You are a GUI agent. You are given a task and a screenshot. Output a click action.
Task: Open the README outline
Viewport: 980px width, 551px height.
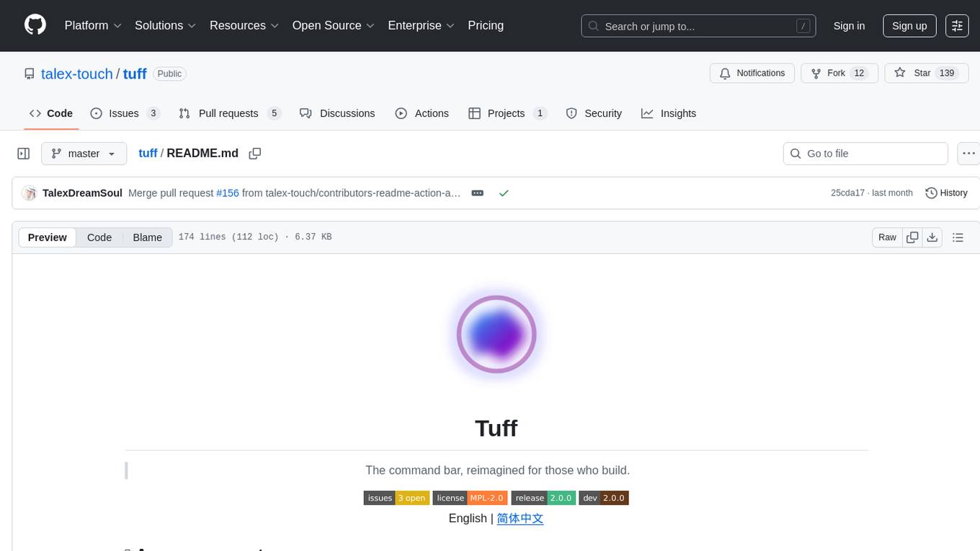[x=958, y=237]
